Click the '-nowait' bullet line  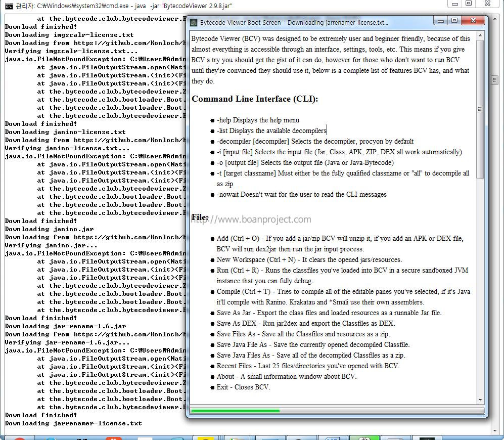pyautogui.click(x=301, y=194)
